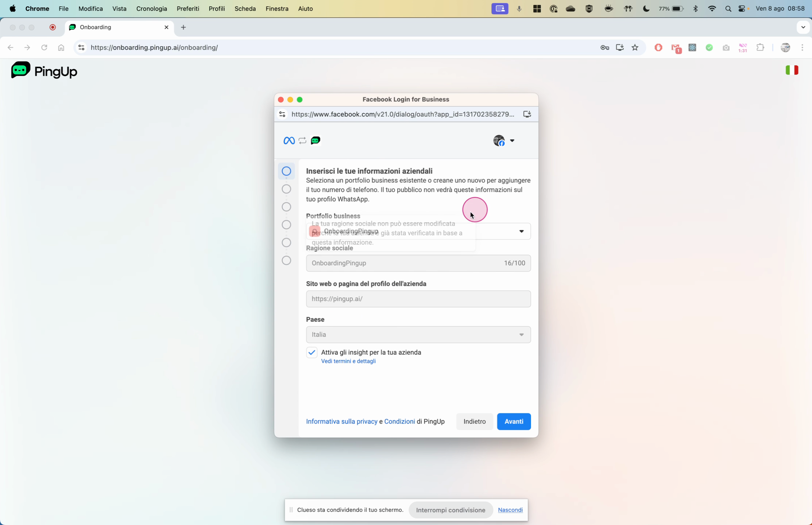Open site info icon in Facebook popup address bar
This screenshot has height=525, width=812.
(x=282, y=114)
